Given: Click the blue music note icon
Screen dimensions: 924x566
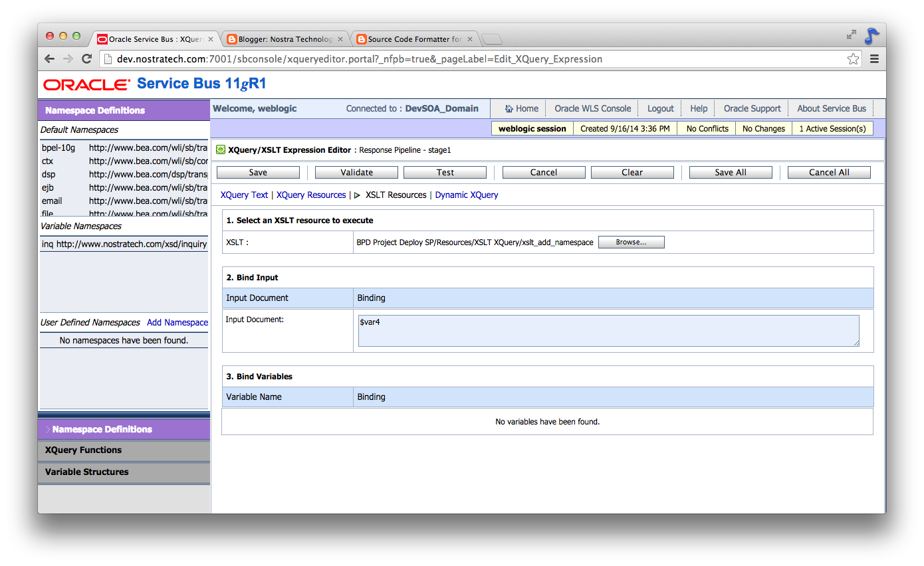Looking at the screenshot, I should pos(871,36).
